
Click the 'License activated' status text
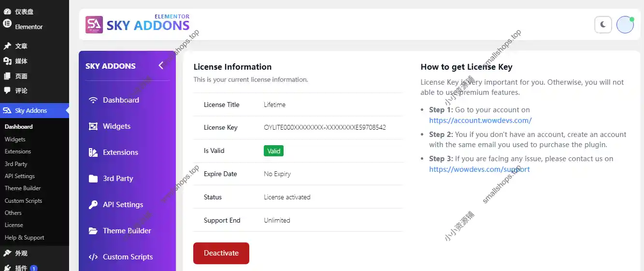pos(287,197)
